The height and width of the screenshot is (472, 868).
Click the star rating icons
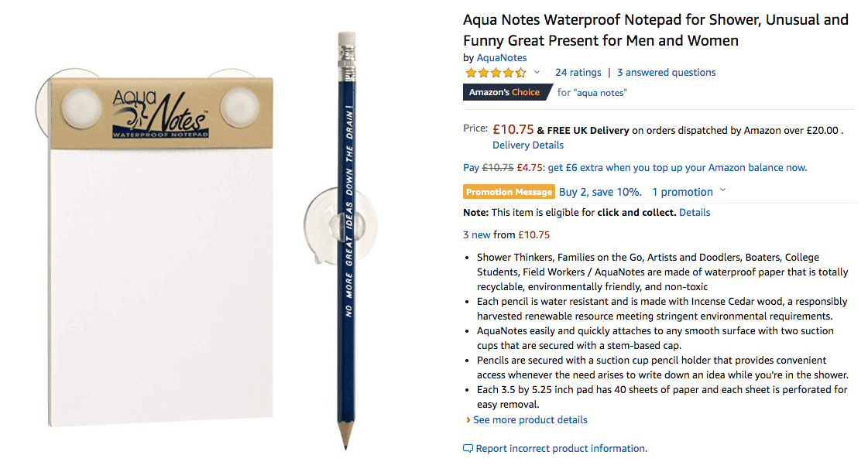[x=495, y=73]
